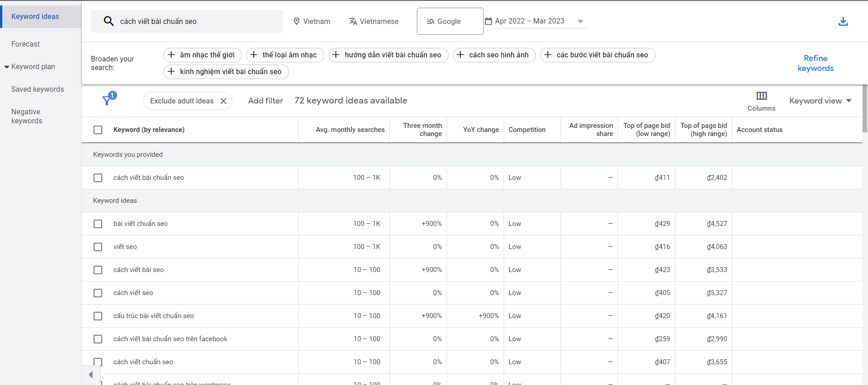The image size is (868, 385).
Task: Click the Columns icon
Action: pyautogui.click(x=761, y=96)
